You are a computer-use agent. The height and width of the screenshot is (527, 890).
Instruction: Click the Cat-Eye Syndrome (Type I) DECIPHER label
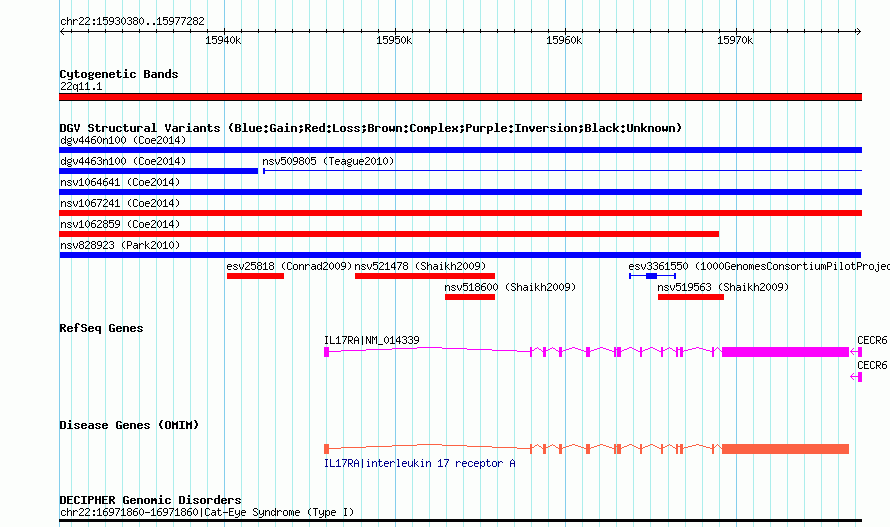tap(207, 512)
